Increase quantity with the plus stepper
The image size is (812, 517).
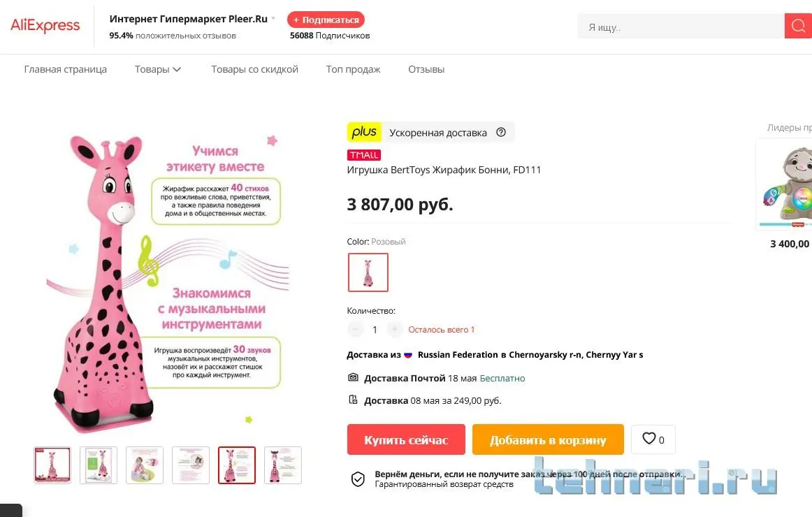[395, 330]
